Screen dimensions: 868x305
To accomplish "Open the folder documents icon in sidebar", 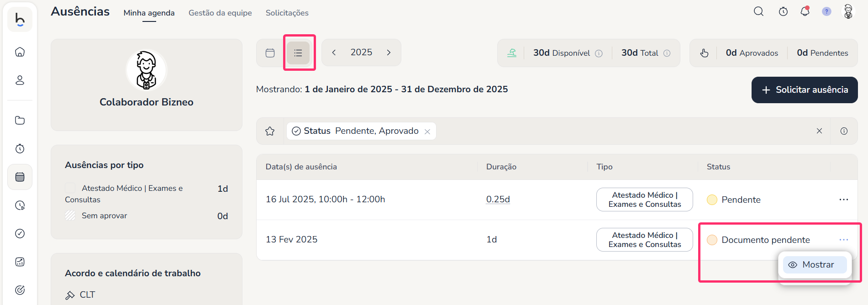I will pos(20,121).
